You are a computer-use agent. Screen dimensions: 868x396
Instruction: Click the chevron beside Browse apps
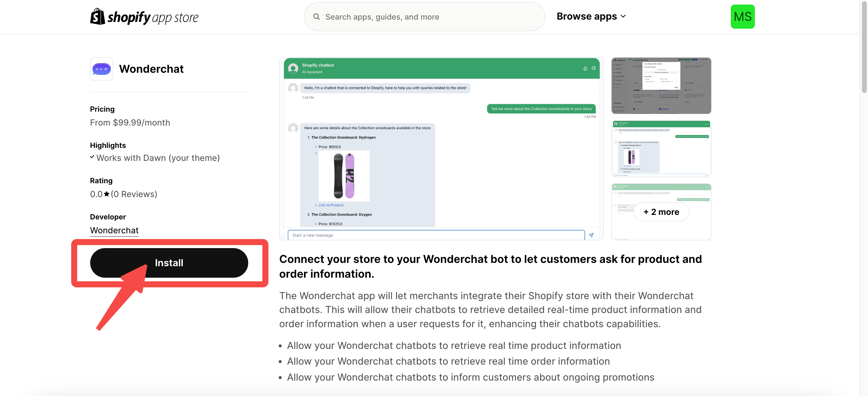tap(623, 17)
